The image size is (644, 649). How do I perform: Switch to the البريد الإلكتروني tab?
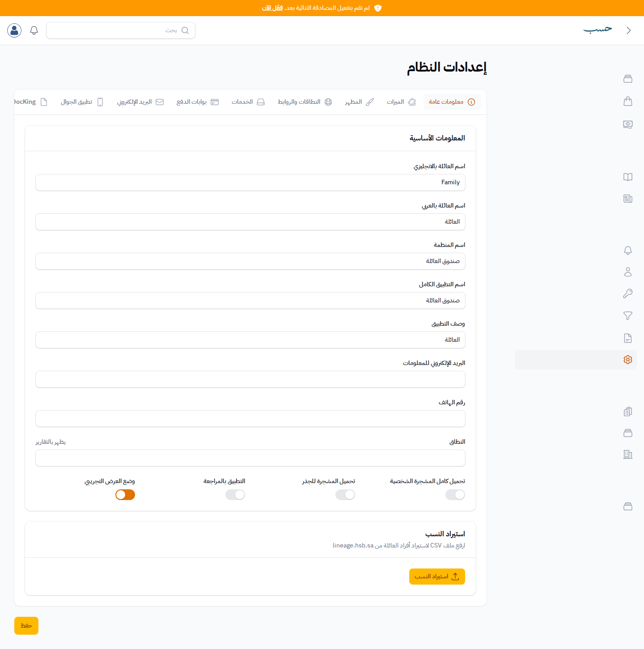pos(140,102)
